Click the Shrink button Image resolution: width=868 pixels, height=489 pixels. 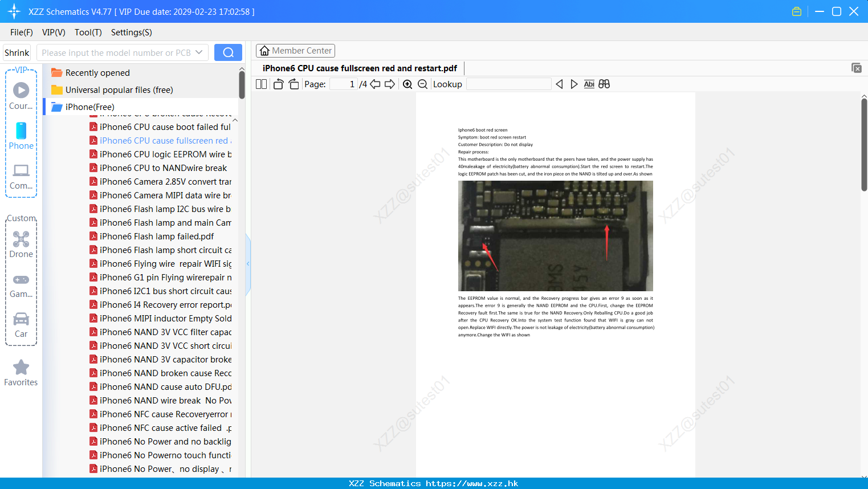17,52
